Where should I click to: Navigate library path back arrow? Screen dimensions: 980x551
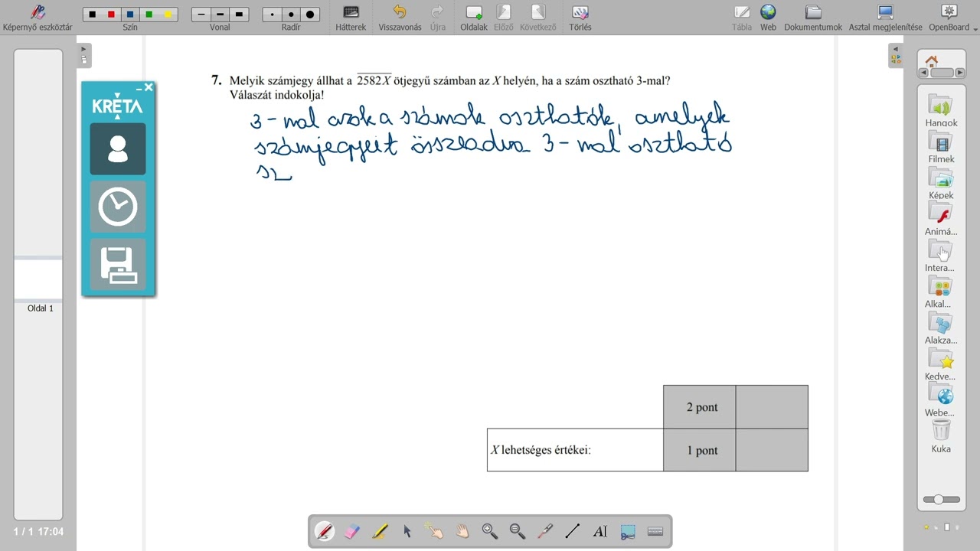tap(923, 73)
